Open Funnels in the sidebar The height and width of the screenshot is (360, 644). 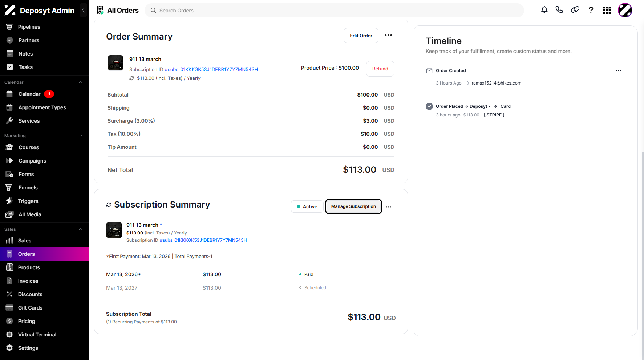45,188
